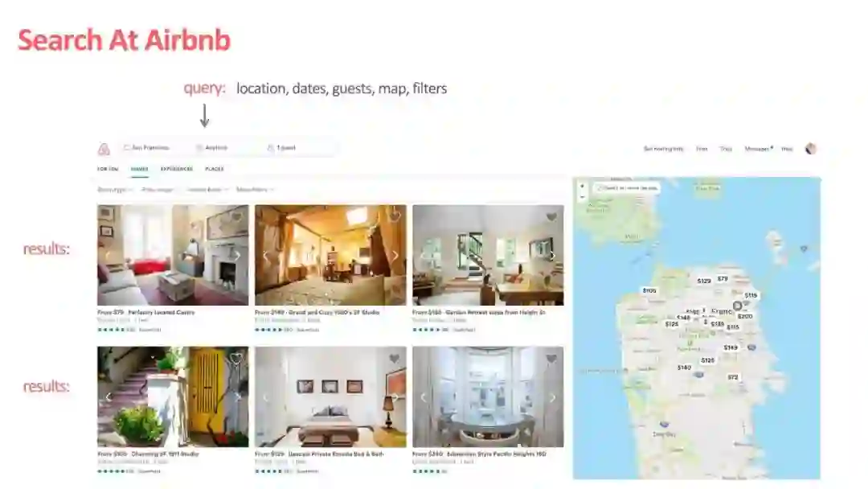Open the Price range filter dropdown

[159, 189]
